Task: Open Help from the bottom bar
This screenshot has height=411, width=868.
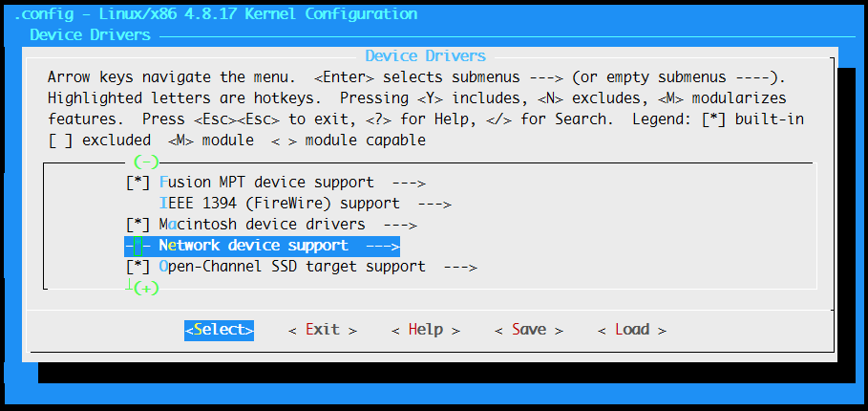Action: 425,330
